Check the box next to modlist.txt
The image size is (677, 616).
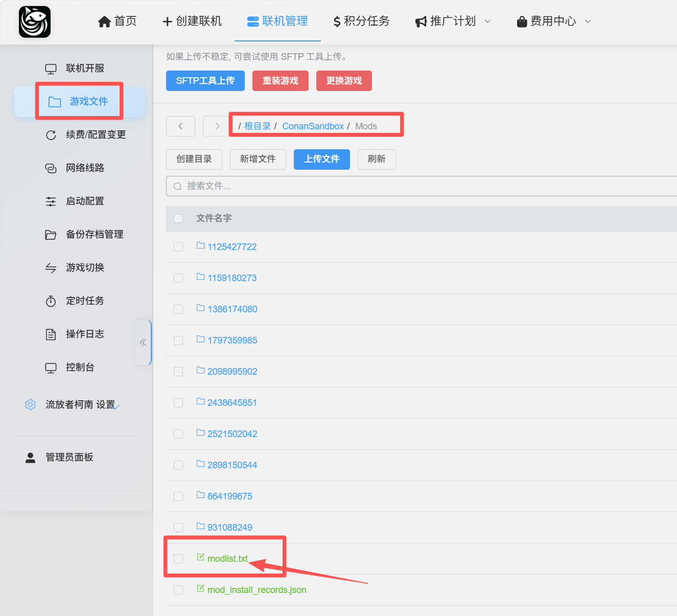tap(178, 559)
